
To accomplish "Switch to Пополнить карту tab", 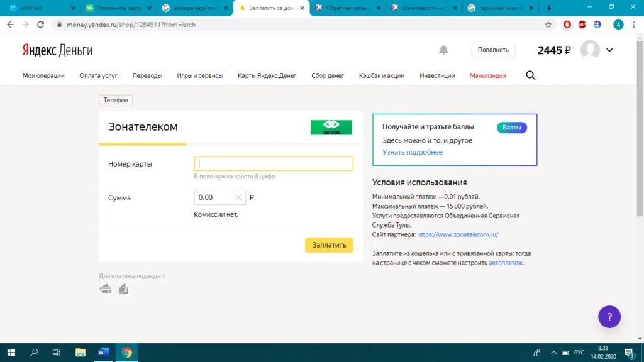I will (118, 8).
